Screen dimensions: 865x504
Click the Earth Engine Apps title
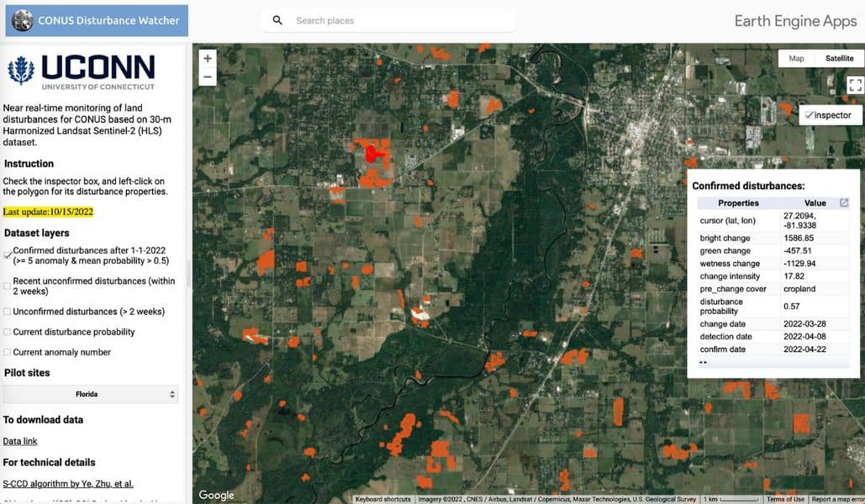795,21
